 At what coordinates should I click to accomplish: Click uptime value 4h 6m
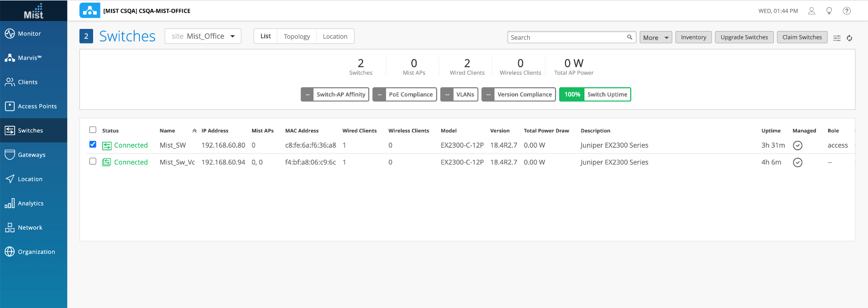(771, 162)
